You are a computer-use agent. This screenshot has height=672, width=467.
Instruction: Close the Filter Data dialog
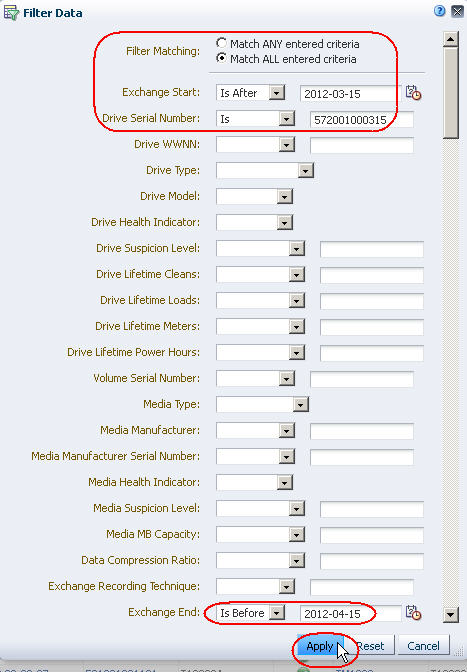pos(458,12)
